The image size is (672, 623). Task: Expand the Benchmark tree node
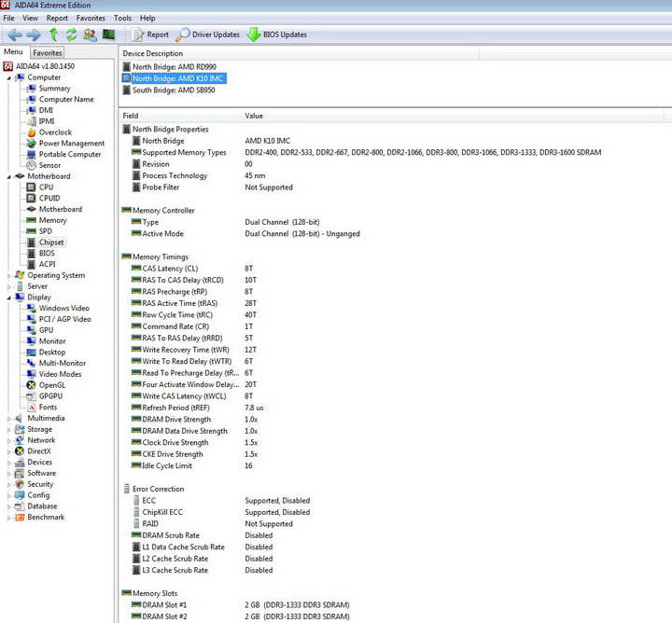tap(8, 518)
